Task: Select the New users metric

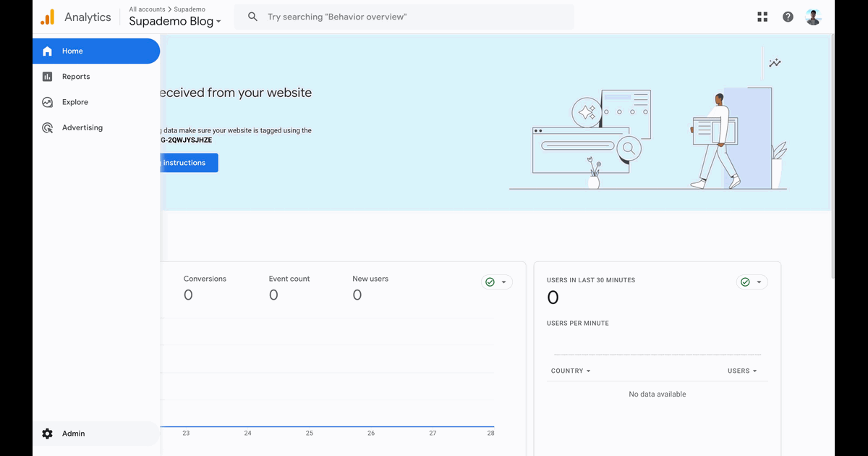Action: coord(370,288)
